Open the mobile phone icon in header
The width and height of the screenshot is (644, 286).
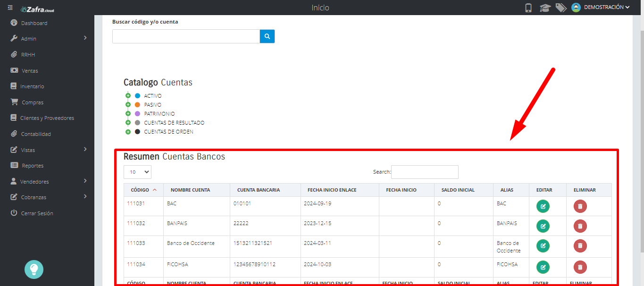(528, 8)
